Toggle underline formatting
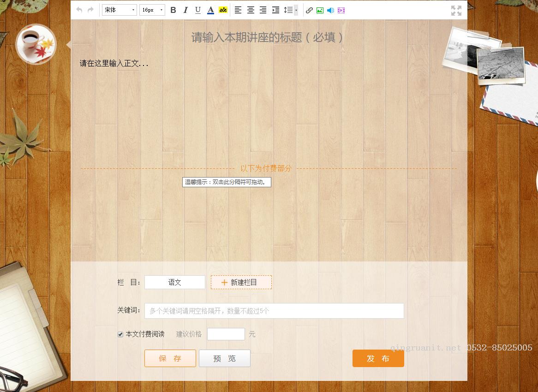The height and width of the screenshot is (392, 538). click(197, 10)
